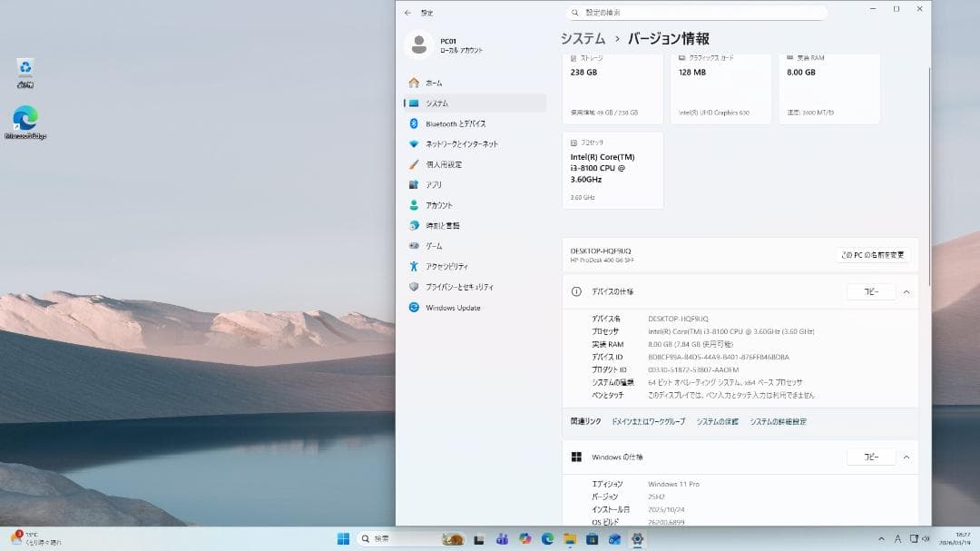
Task: Click the ストレージ 238 GB card
Action: coord(612,89)
